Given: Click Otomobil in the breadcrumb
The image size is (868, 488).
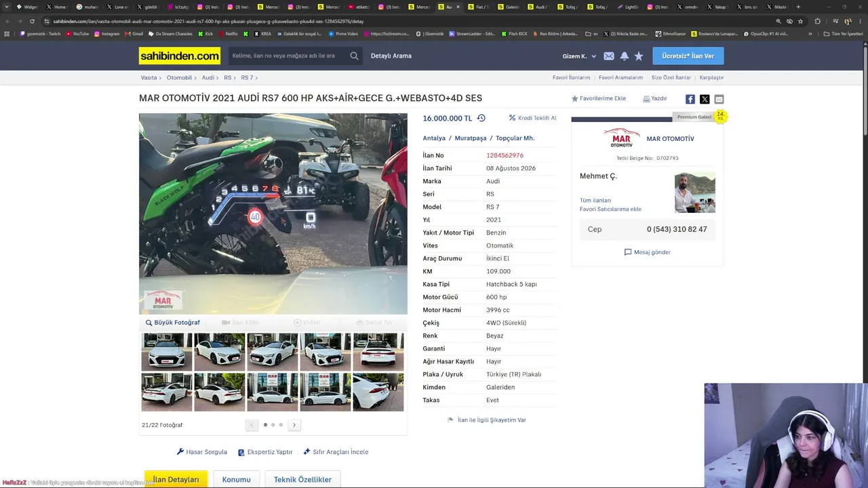Looking at the screenshot, I should (179, 78).
